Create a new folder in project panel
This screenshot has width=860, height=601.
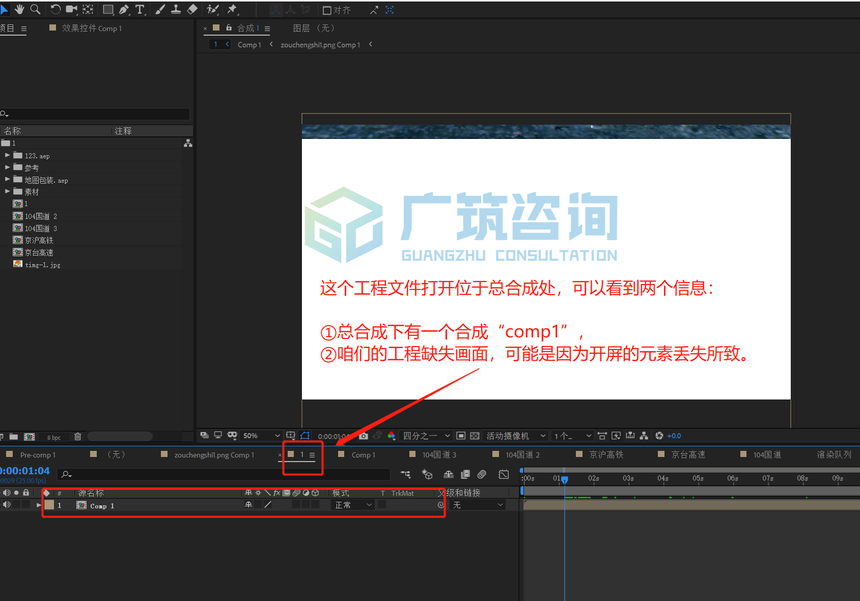point(14,436)
